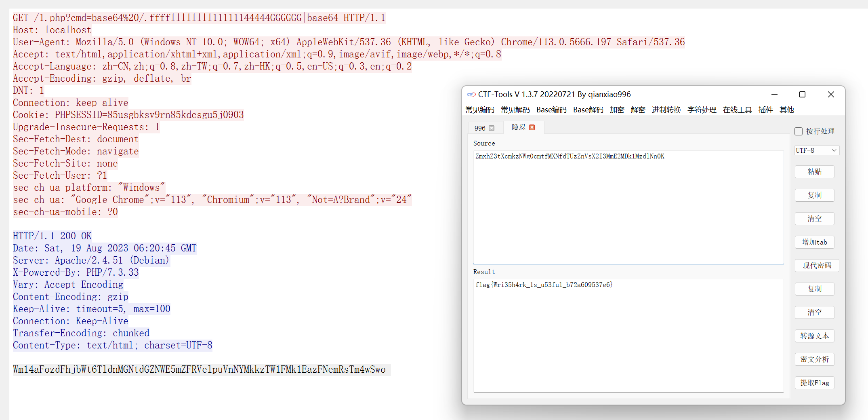The image size is (868, 420).
Task: Click the Keep-Alive timeout header line
Action: tap(92, 309)
